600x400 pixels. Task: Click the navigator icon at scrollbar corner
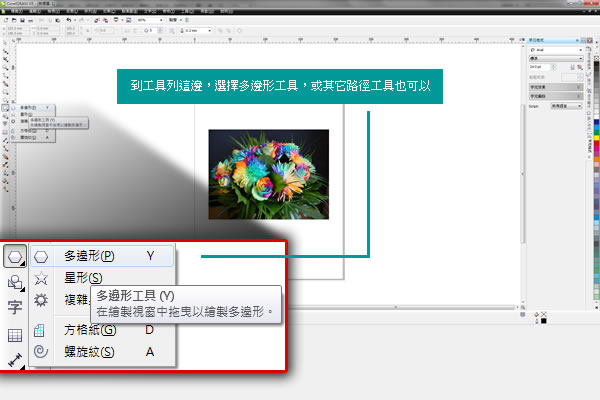pos(523,307)
